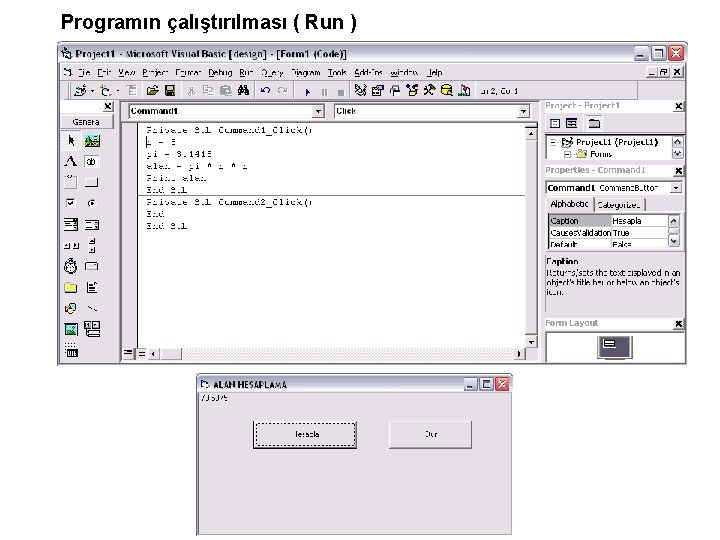The image size is (720, 540).
Task: Open the Run menu
Action: pyautogui.click(x=246, y=73)
